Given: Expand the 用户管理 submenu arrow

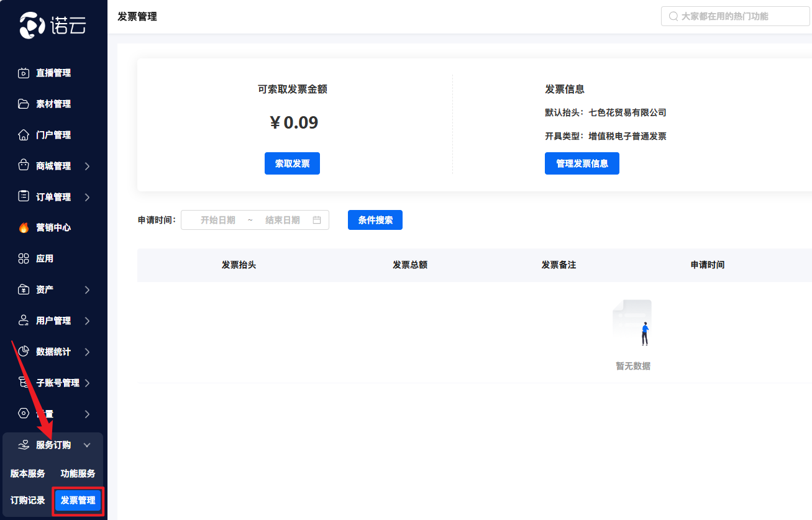Looking at the screenshot, I should (x=87, y=321).
